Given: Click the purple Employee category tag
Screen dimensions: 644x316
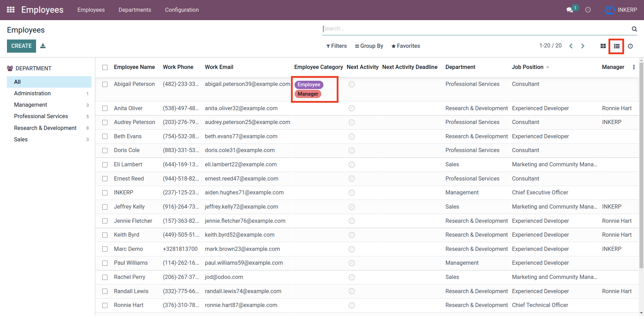Looking at the screenshot, I should click(x=309, y=85).
